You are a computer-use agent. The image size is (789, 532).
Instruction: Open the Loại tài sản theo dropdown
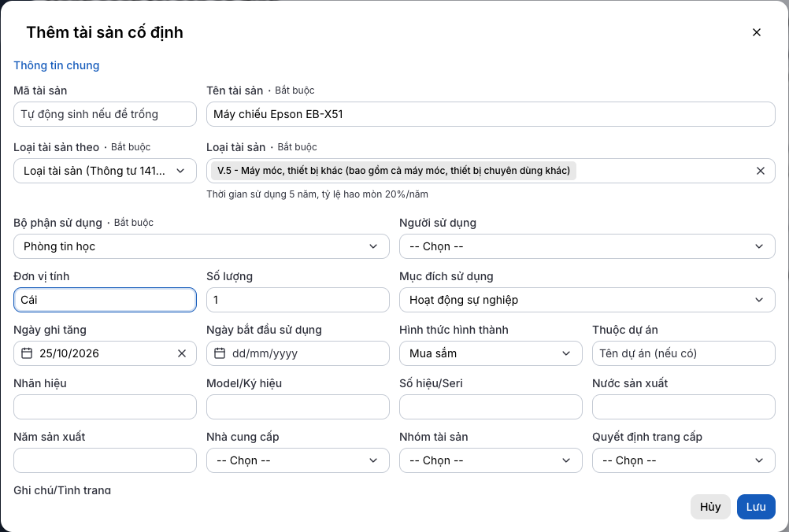[x=105, y=171]
